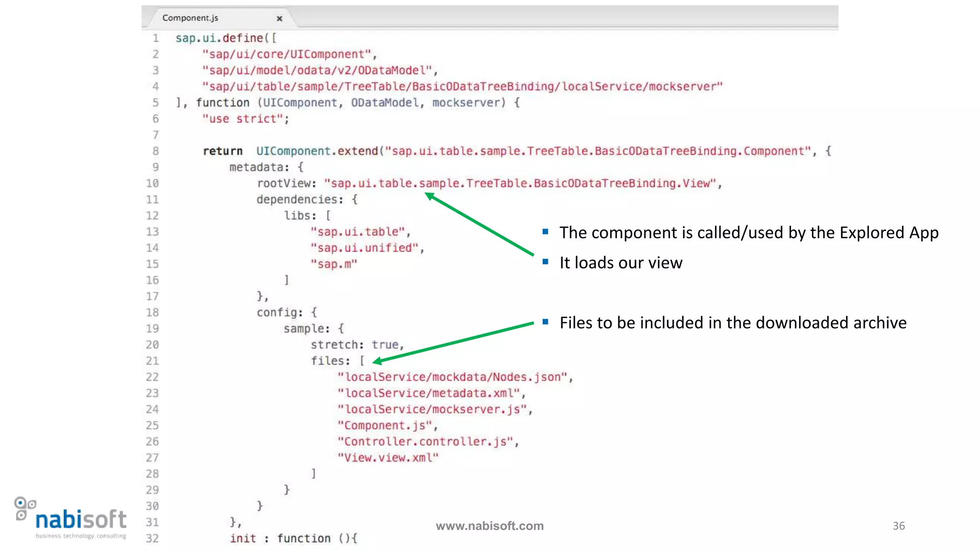Click 'Files to be included in the downloaded archive'
This screenshot has width=980, height=551.
[x=733, y=323]
